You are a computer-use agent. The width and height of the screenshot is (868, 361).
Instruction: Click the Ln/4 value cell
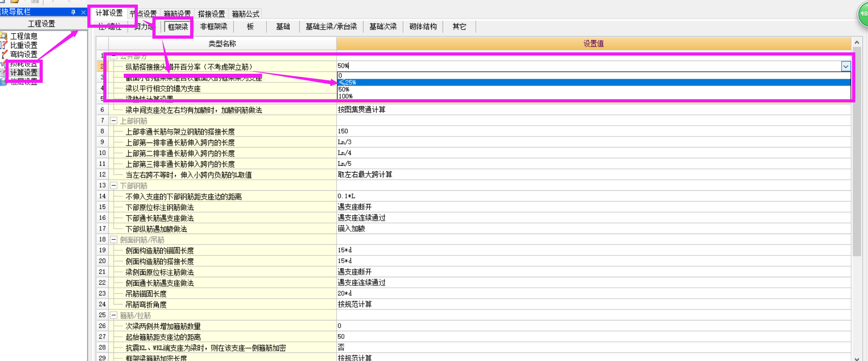click(594, 153)
